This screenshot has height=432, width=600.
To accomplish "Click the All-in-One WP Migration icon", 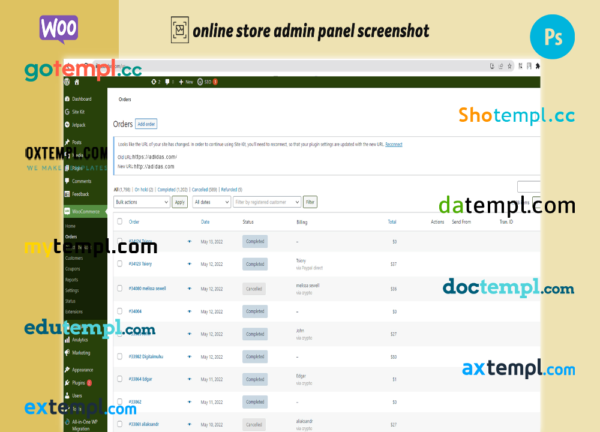I will (x=67, y=422).
